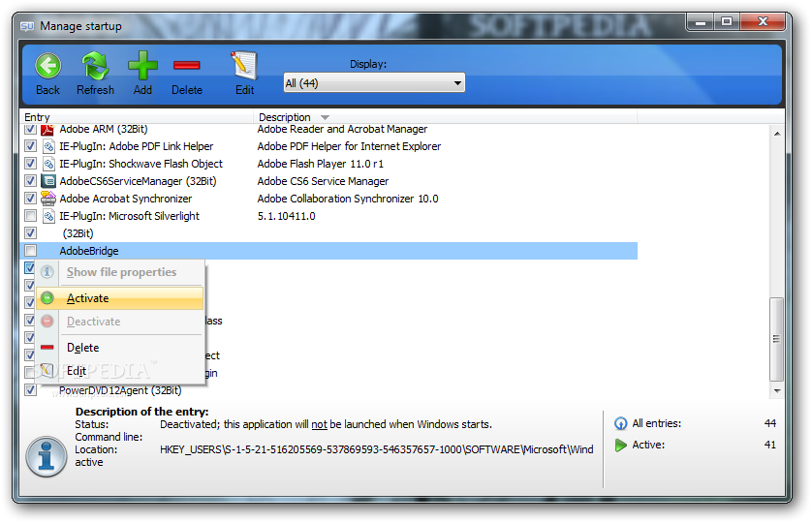
Task: Select Adobe Collaboration Synchronizer 10.0 description
Action: tap(348, 199)
